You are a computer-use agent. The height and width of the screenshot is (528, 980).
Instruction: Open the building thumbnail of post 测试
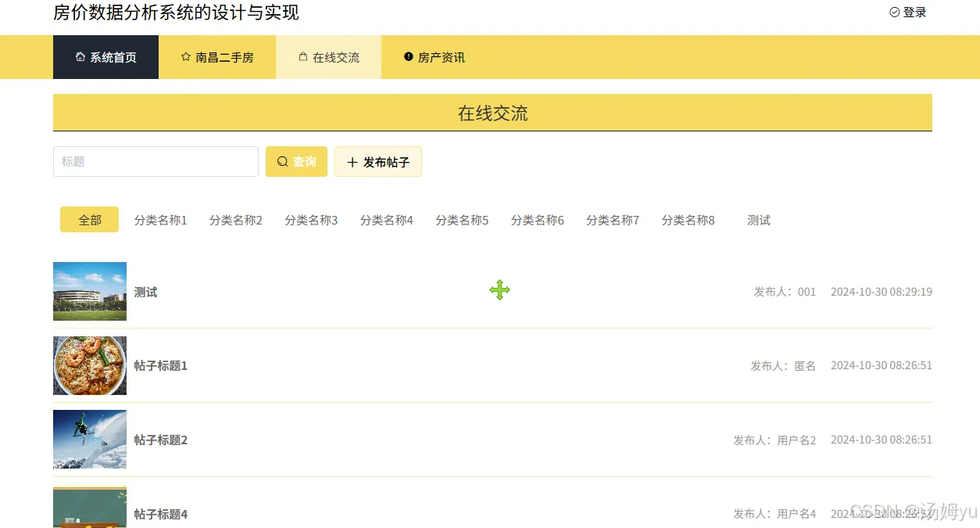[90, 291]
